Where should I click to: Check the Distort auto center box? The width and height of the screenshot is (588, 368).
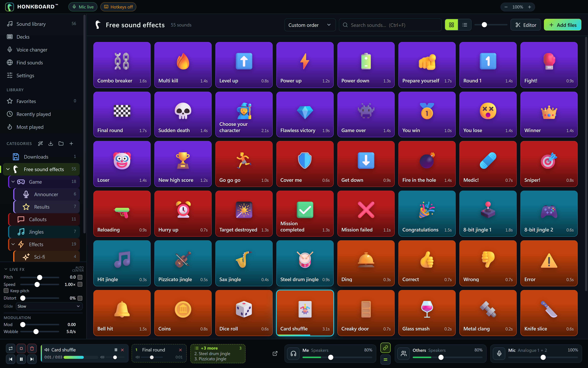coord(80,298)
